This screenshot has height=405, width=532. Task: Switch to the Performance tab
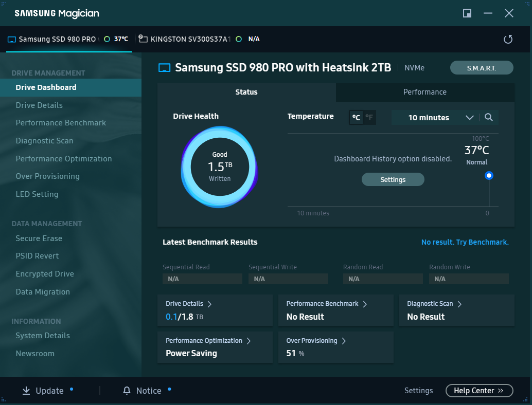425,92
